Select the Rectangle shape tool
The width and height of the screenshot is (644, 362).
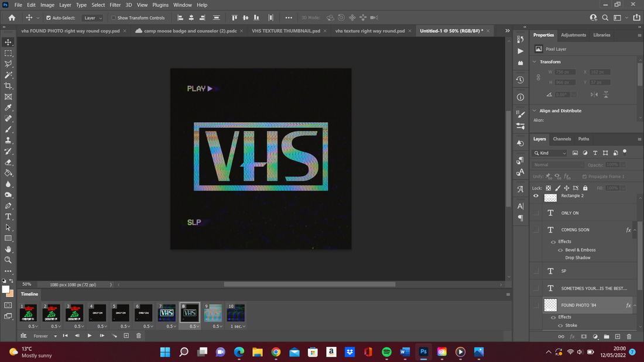(x=8, y=239)
